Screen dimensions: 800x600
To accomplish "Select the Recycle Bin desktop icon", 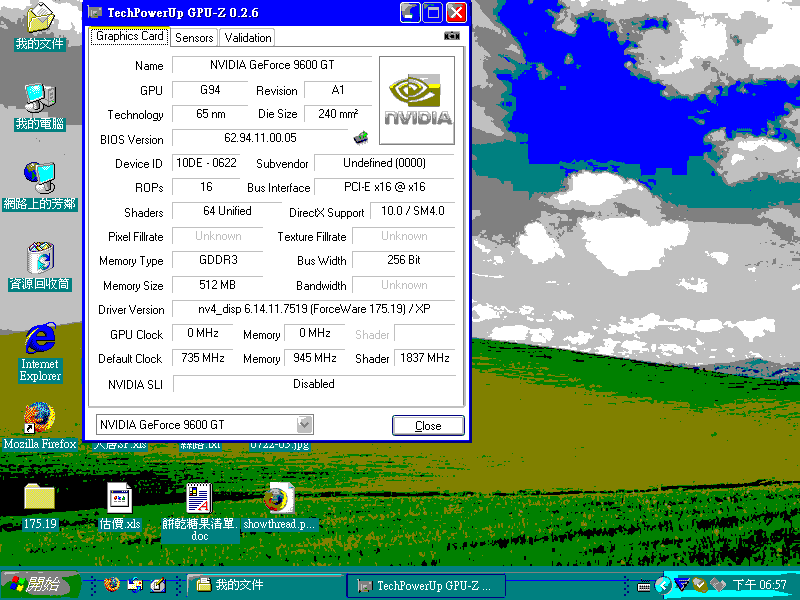I will click(x=40, y=267).
